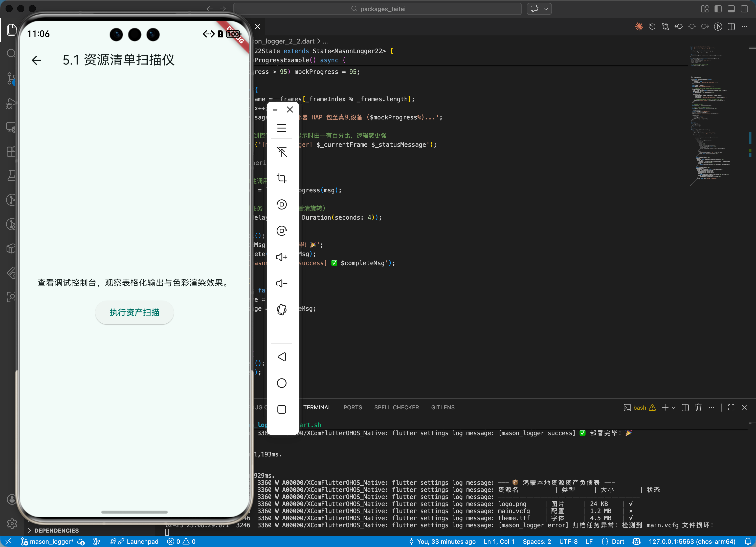Open the emulator hamburger menu
The image size is (756, 547).
282,128
